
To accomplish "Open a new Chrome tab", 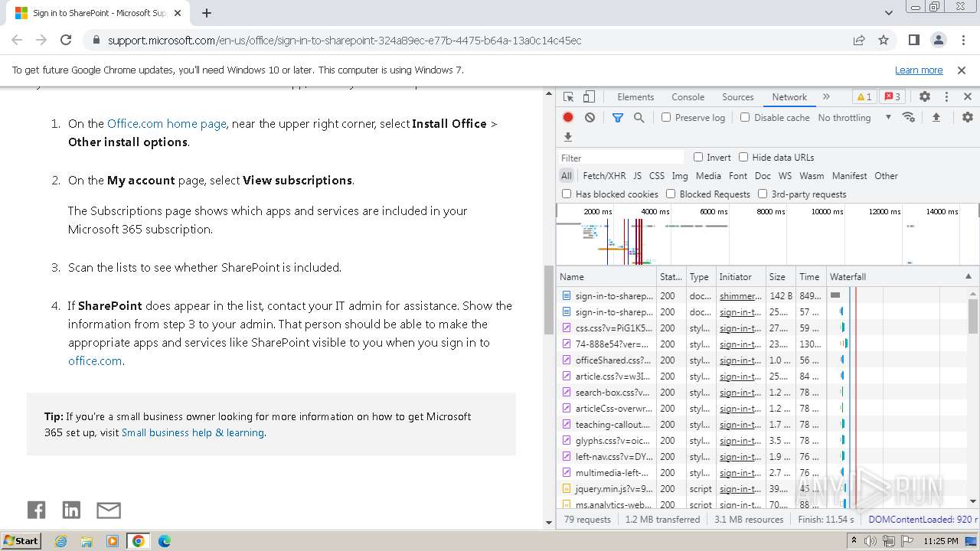I will tap(207, 13).
